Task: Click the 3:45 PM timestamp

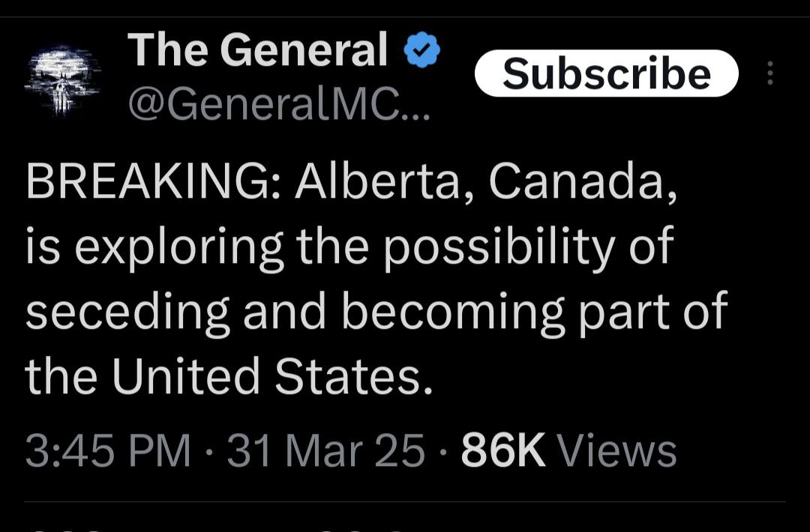Action: tap(108, 451)
